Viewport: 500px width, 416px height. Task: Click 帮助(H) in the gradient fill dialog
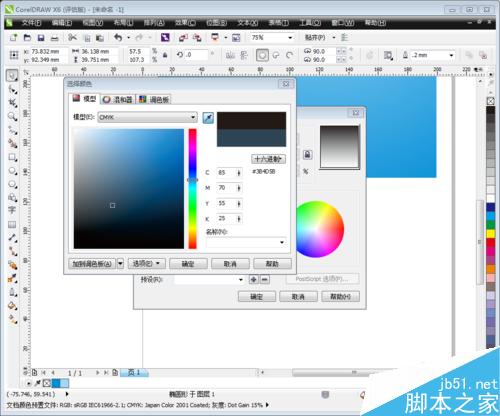tap(340, 296)
